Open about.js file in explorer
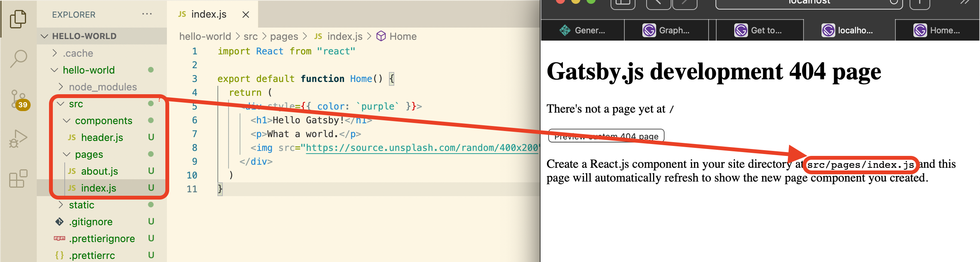 (102, 171)
